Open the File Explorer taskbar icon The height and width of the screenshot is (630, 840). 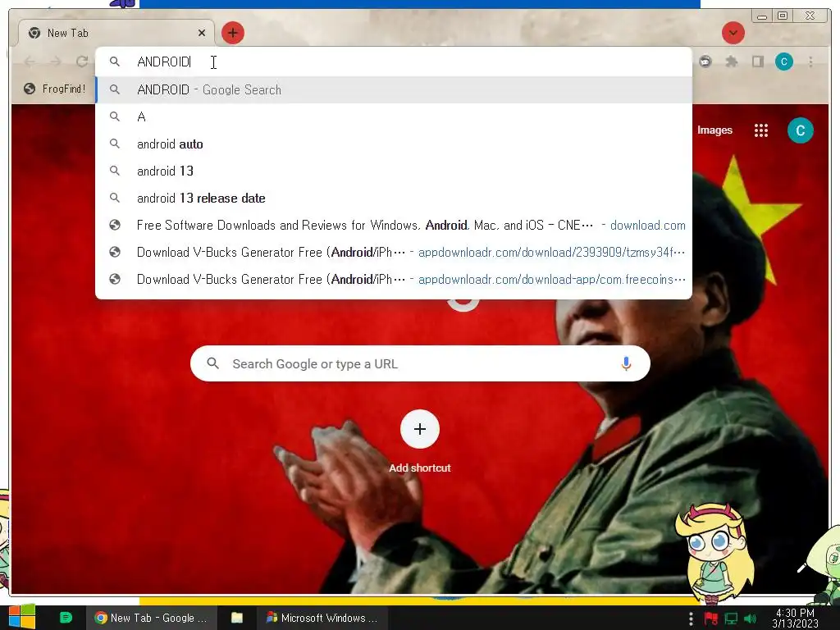[237, 618]
